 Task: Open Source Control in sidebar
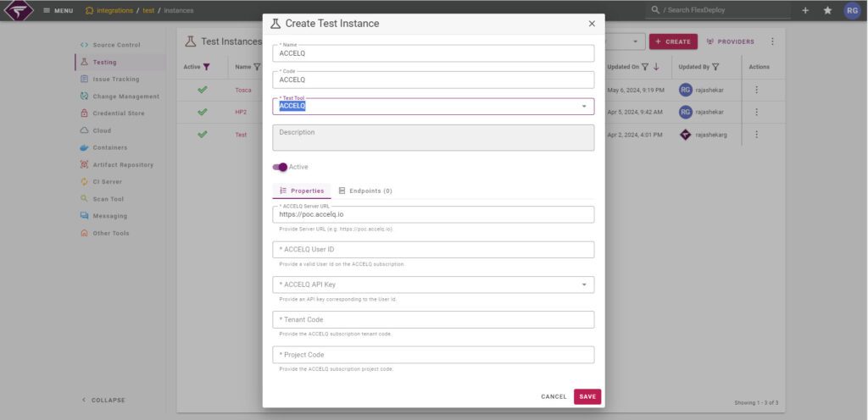tap(116, 45)
